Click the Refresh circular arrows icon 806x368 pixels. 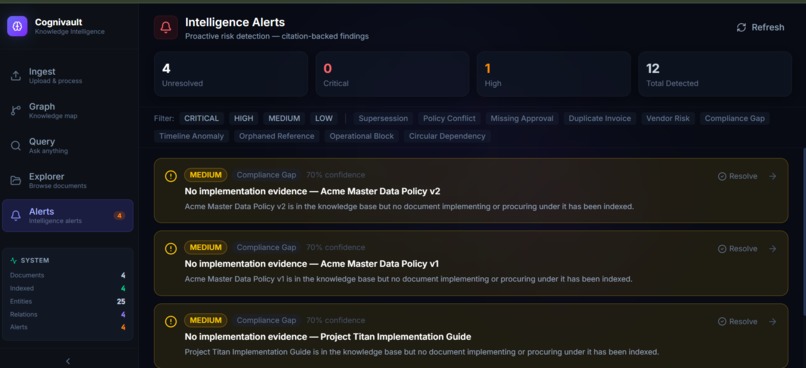[741, 27]
